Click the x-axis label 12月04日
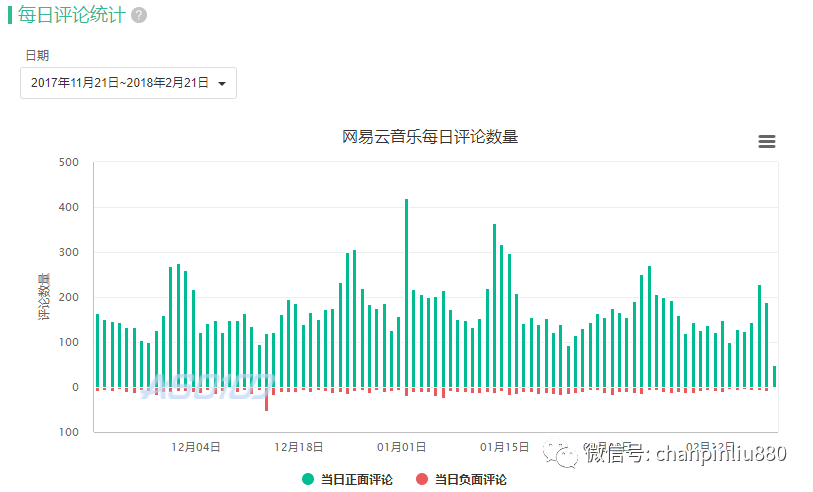This screenshot has width=813, height=492. tap(195, 447)
